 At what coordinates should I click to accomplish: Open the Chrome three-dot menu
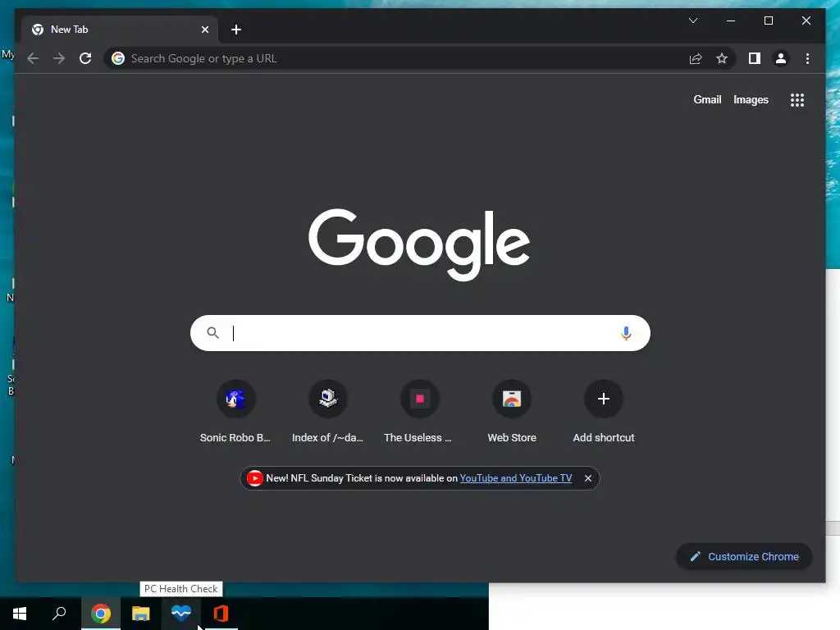807,58
